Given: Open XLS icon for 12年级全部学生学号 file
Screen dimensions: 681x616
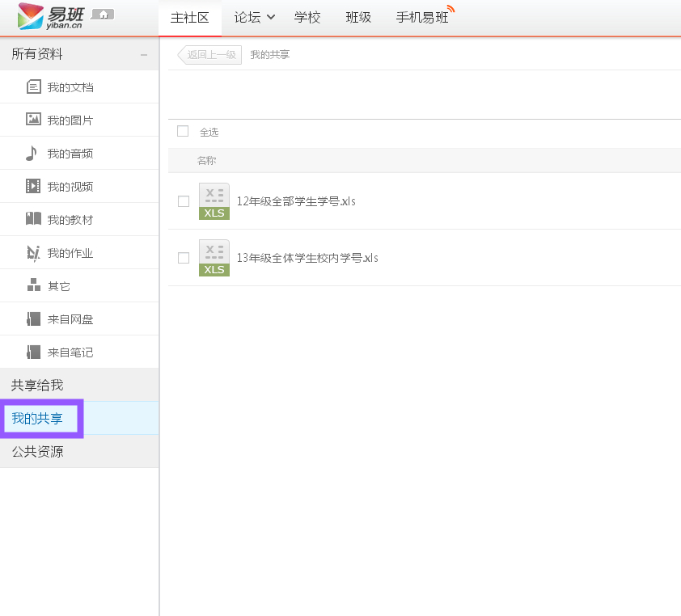Looking at the screenshot, I should pos(214,201).
